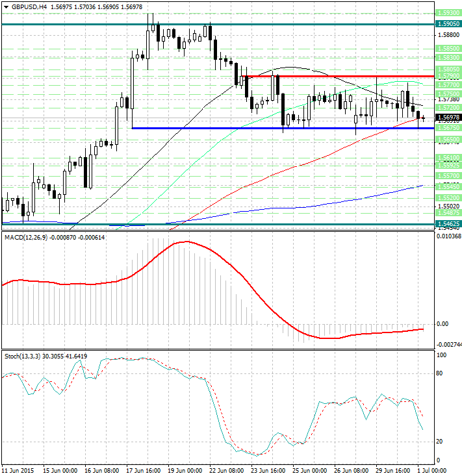Click the GBPUSD,H4 chart title text
The image size is (462, 476).
pyautogui.click(x=29, y=6)
